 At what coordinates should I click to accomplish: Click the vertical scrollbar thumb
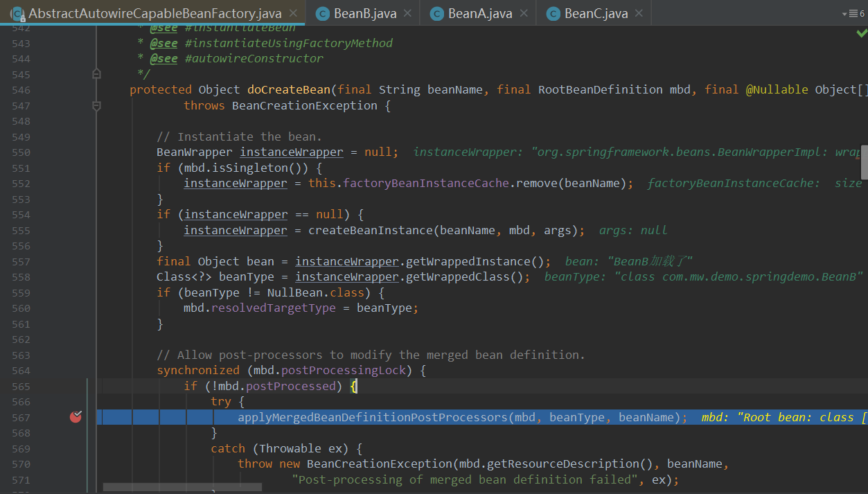click(x=864, y=161)
